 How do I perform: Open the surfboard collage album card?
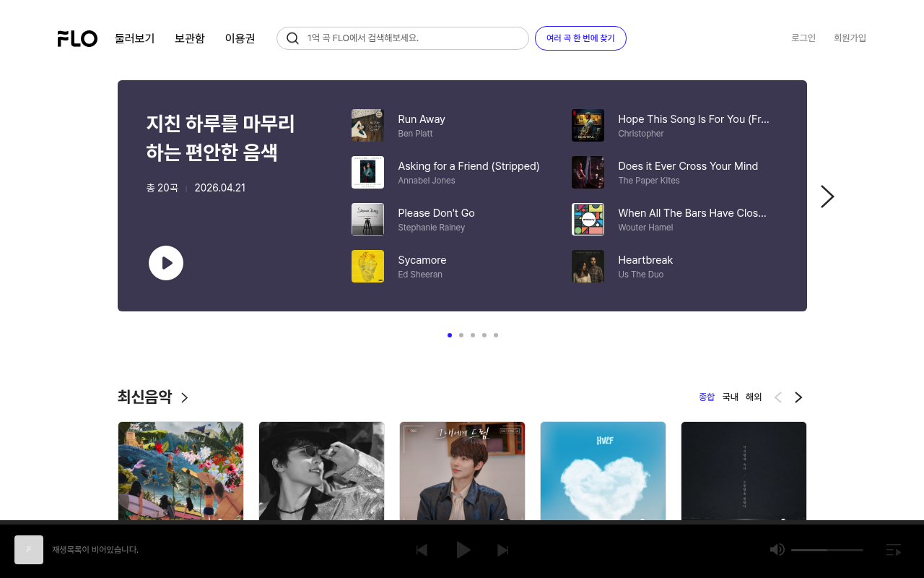(180, 471)
